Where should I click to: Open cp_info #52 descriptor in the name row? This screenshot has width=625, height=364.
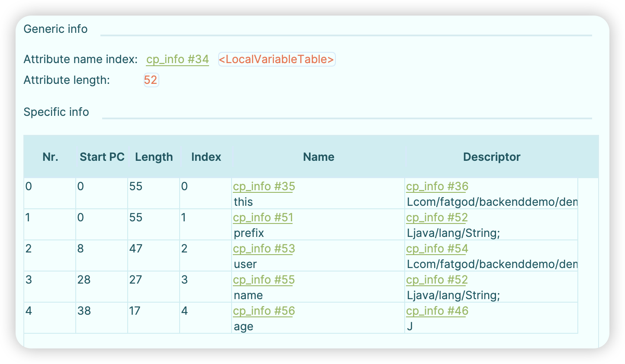pos(437,280)
